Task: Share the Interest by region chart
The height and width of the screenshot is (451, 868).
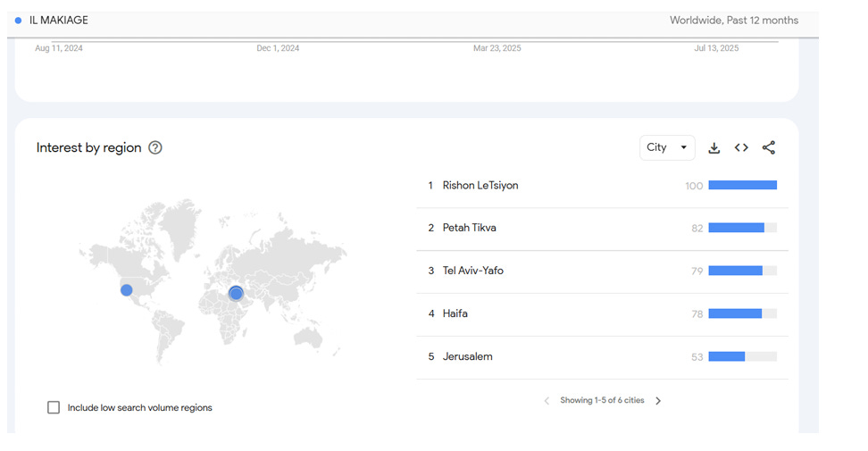Action: coord(768,147)
